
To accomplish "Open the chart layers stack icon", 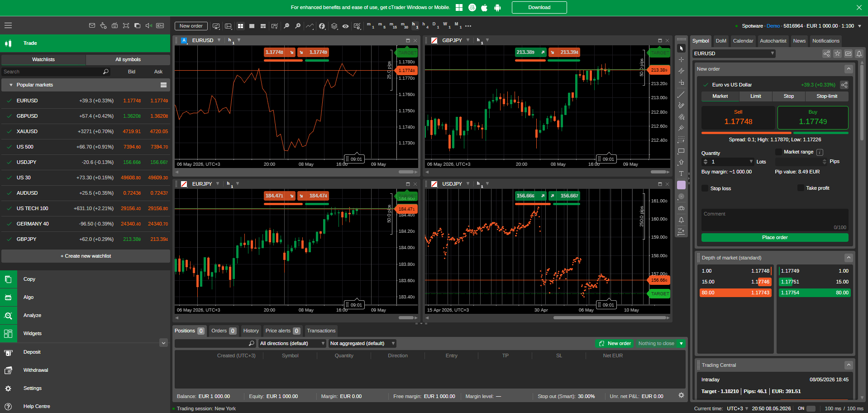I will pos(334,26).
